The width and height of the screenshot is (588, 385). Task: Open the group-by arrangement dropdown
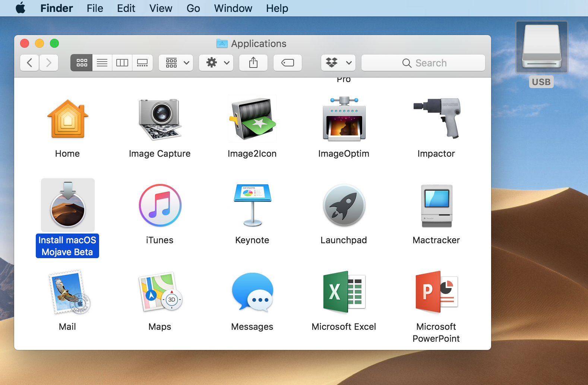176,63
